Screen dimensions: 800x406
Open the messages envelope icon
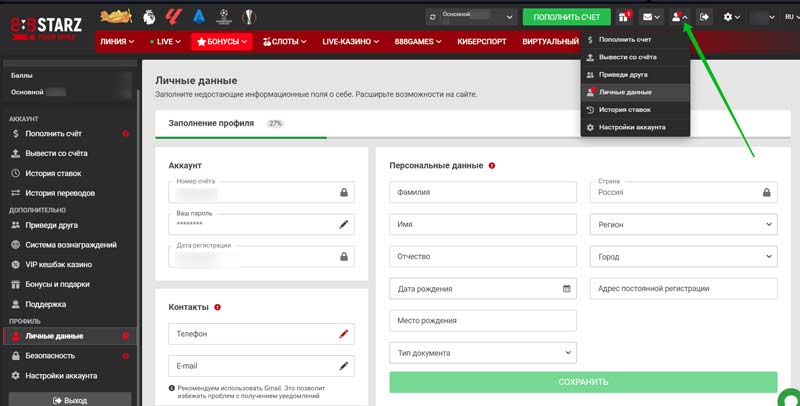pos(651,17)
